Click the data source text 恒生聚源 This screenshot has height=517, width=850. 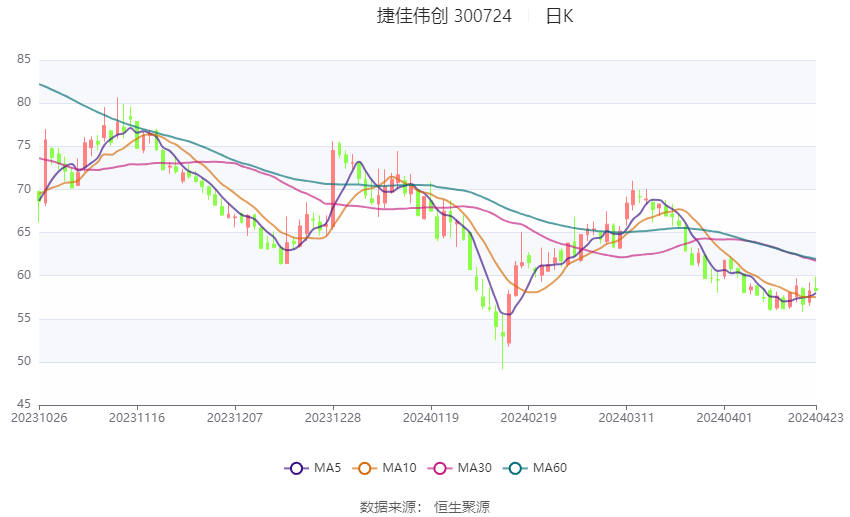coord(462,507)
